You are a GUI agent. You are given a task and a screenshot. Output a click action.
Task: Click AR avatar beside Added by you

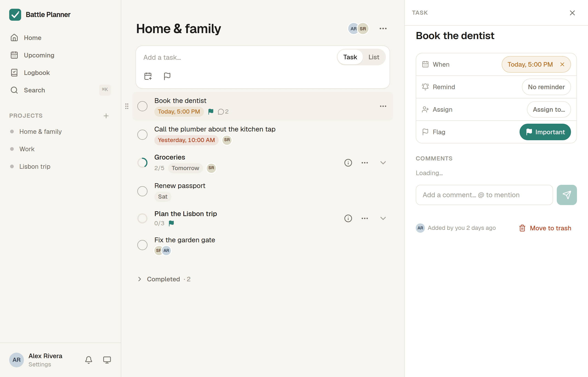420,228
